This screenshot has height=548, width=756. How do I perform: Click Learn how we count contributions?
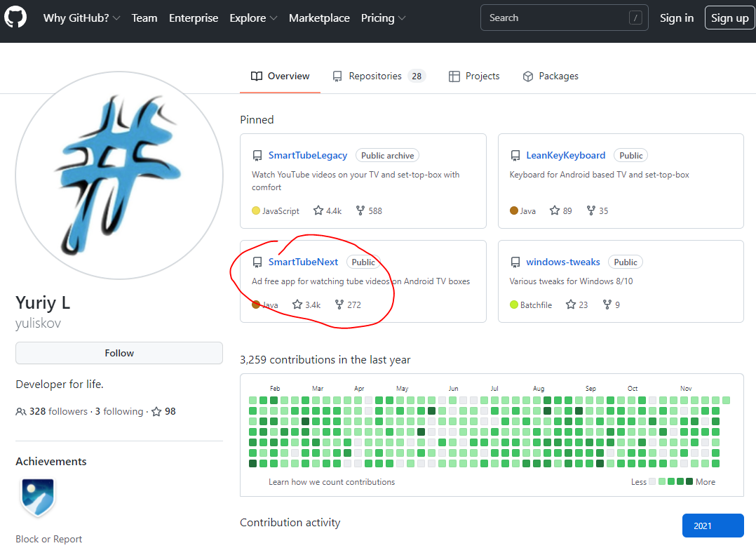[x=332, y=482]
